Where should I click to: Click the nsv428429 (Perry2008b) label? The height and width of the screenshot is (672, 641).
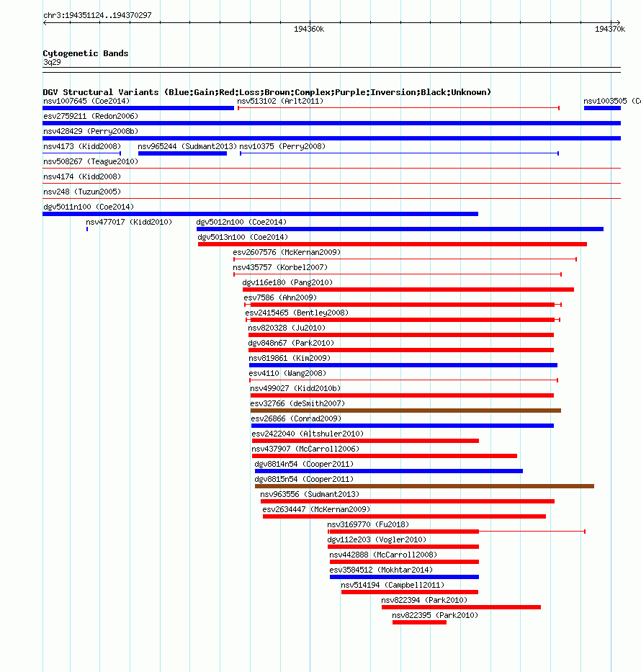click(x=91, y=131)
